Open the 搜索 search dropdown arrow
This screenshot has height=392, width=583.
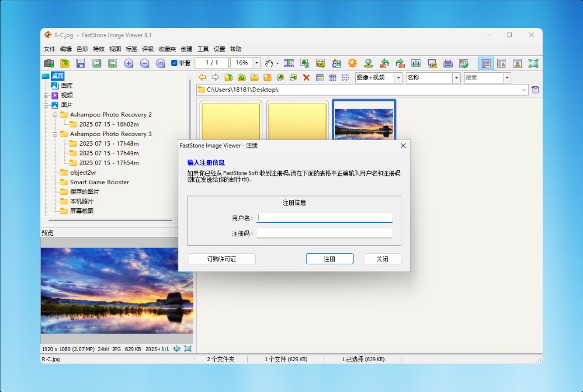click(x=507, y=77)
